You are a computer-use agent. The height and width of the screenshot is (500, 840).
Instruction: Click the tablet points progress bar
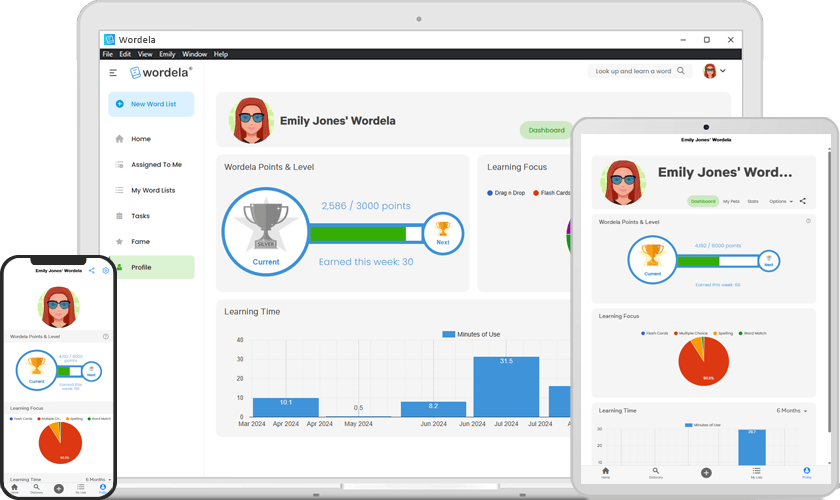tap(718, 261)
